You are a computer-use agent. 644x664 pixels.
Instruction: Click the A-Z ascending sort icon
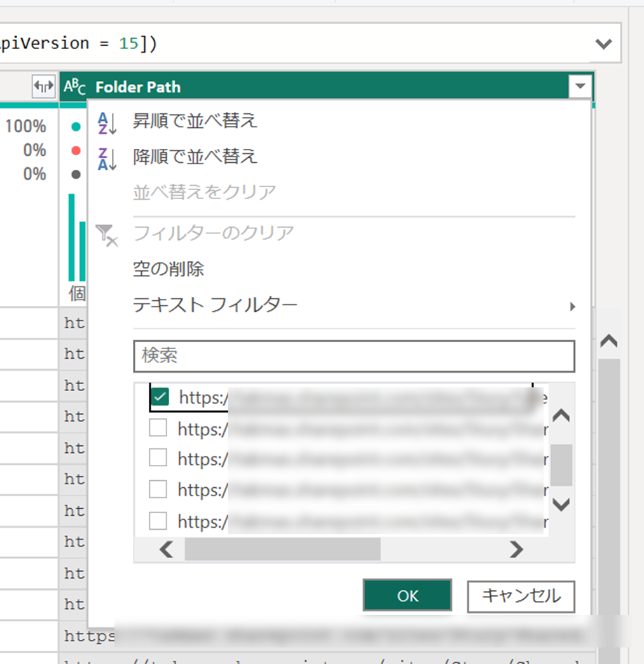[x=107, y=123]
